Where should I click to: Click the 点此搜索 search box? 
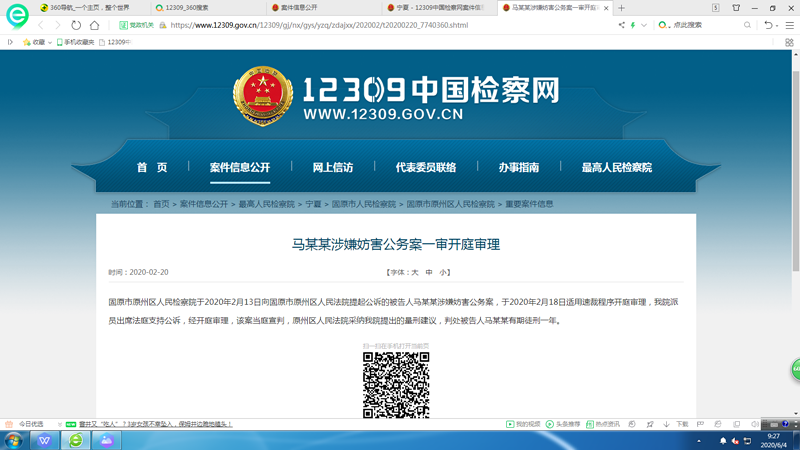click(x=700, y=25)
